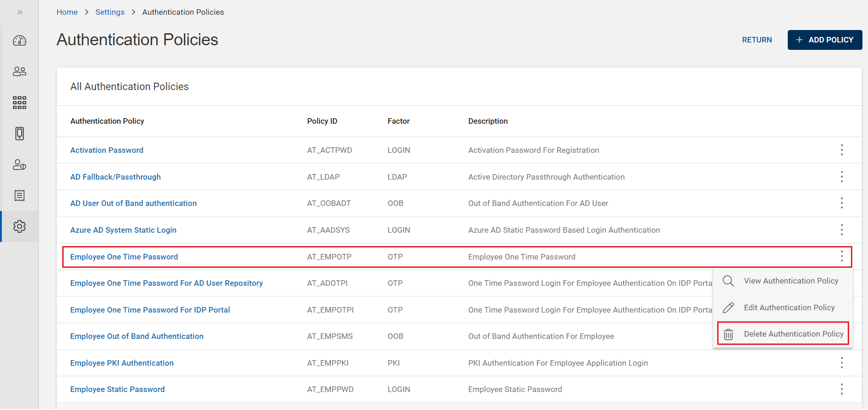Open the users icon in sidebar
This screenshot has width=868, height=410.
click(19, 72)
